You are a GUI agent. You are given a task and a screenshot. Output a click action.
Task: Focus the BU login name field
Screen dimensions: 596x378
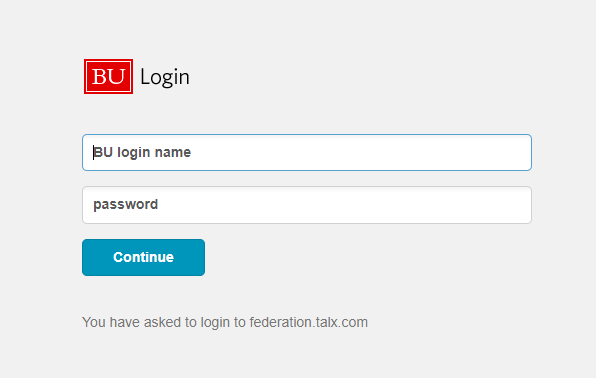tap(307, 152)
